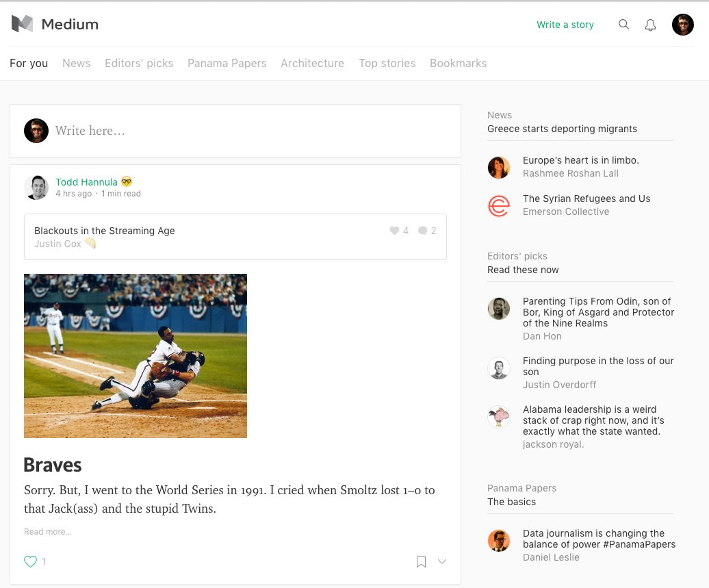
Task: Click the Medium wordmark text
Action: click(70, 25)
